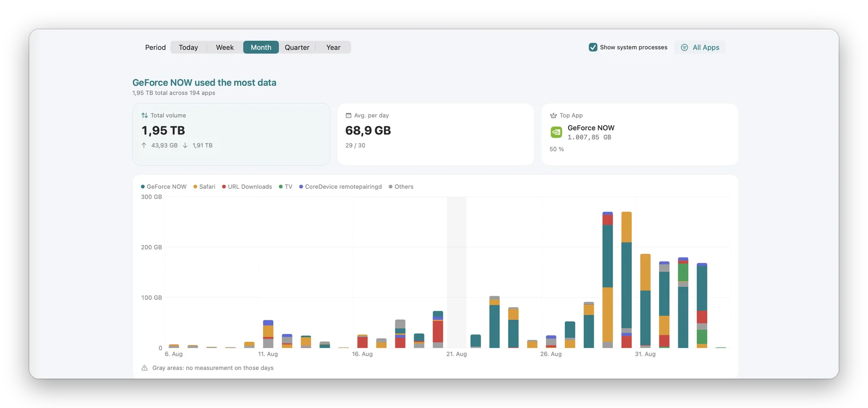
Task: Click the 68,9 GB average value
Action: coord(368,130)
